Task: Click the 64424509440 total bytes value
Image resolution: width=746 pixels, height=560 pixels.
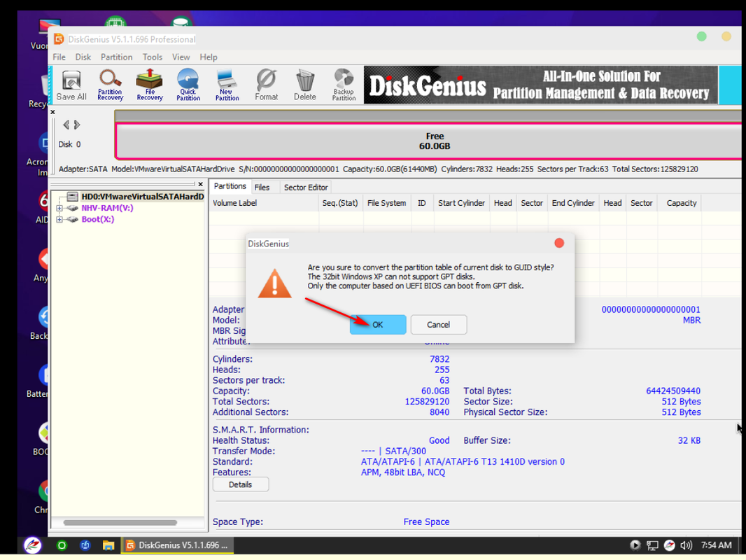Action: coord(673,391)
